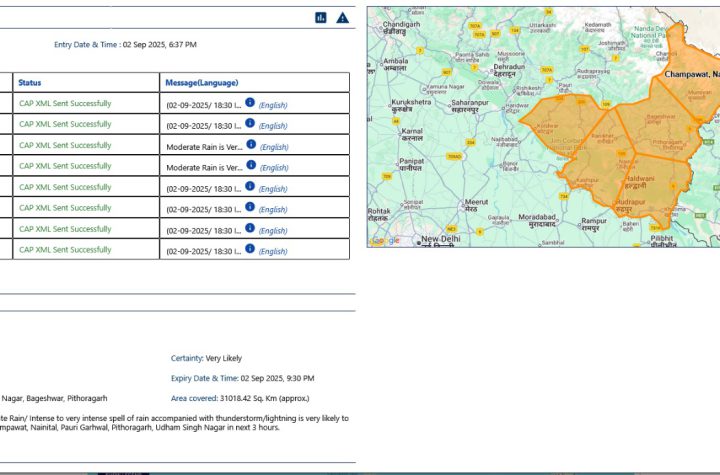The image size is (720, 475).
Task: Click the Status column header
Action: click(29, 83)
